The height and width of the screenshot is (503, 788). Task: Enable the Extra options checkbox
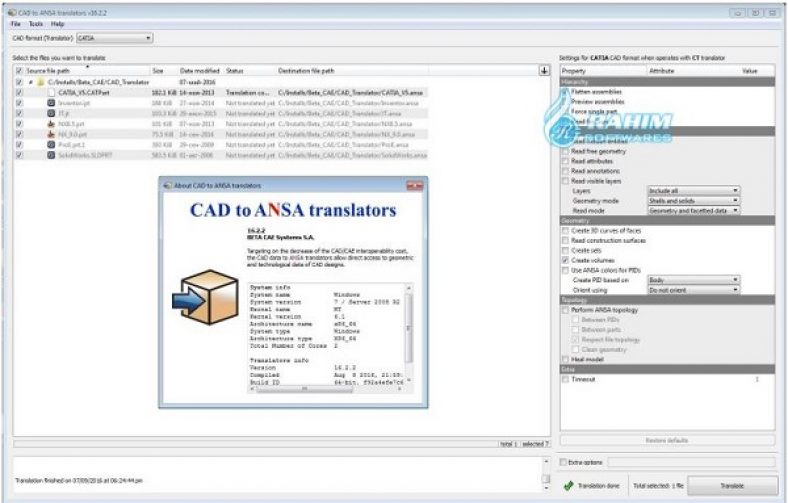point(563,462)
